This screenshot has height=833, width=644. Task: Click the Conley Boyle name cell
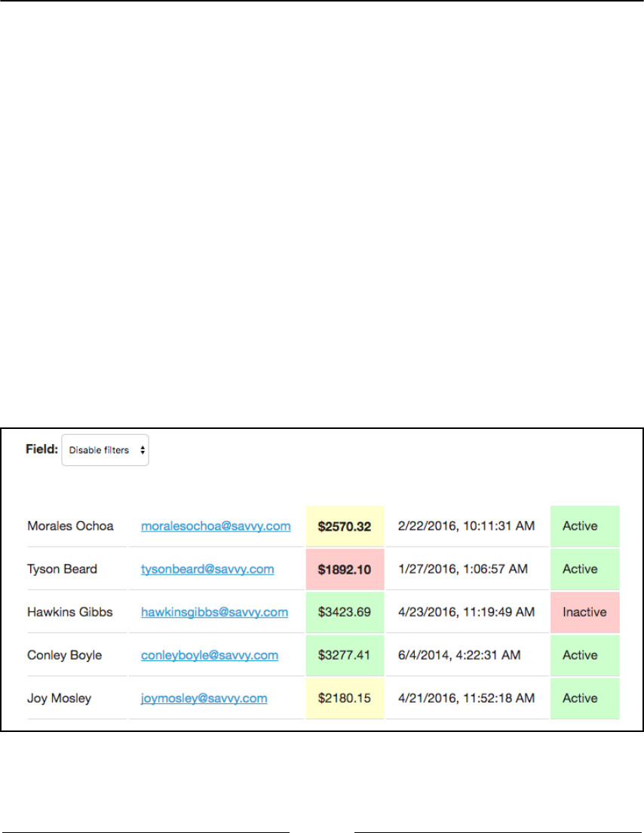pyautogui.click(x=77, y=655)
